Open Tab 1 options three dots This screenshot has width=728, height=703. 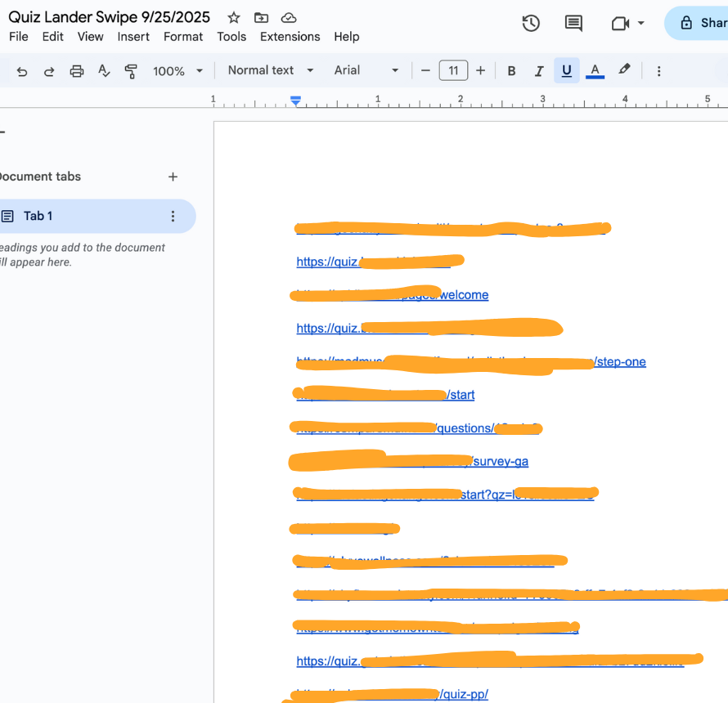coord(173,217)
